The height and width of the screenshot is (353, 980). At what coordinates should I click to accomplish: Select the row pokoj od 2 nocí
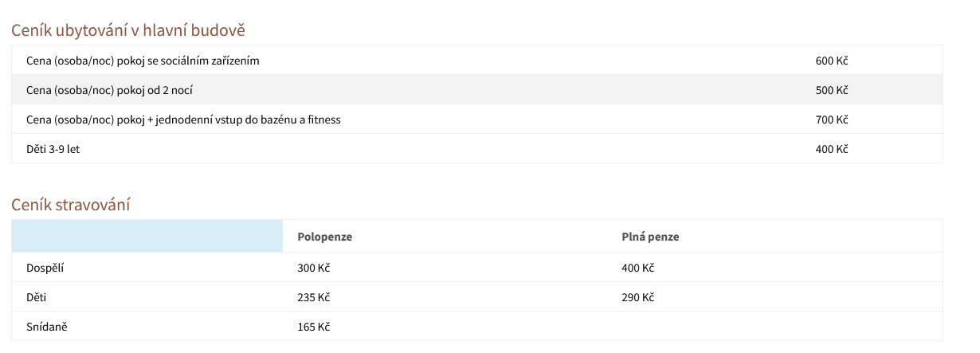point(477,89)
